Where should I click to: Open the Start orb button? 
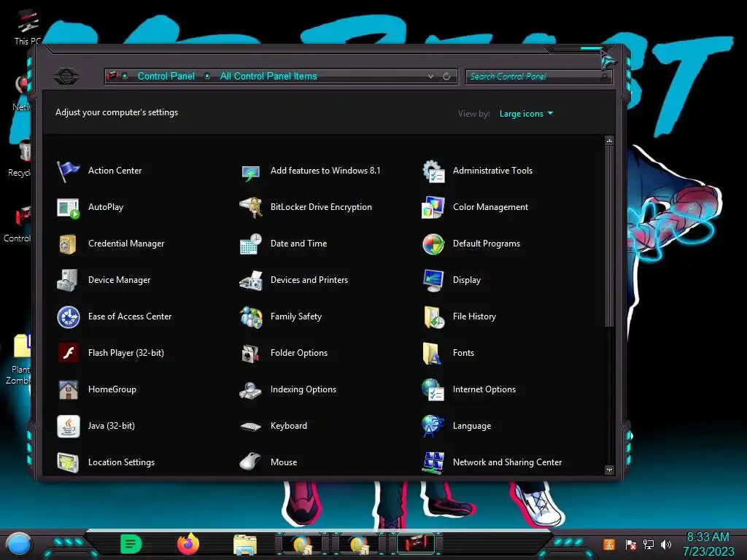[x=20, y=544]
